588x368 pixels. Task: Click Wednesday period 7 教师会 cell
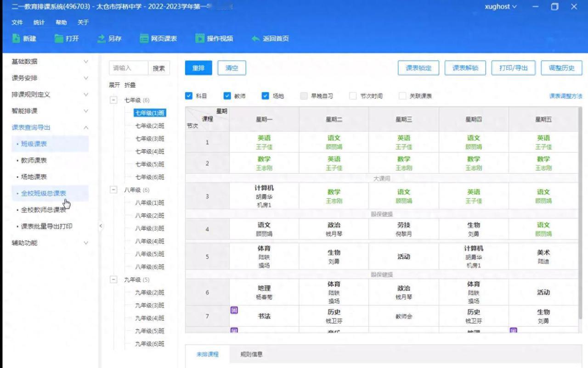click(404, 316)
